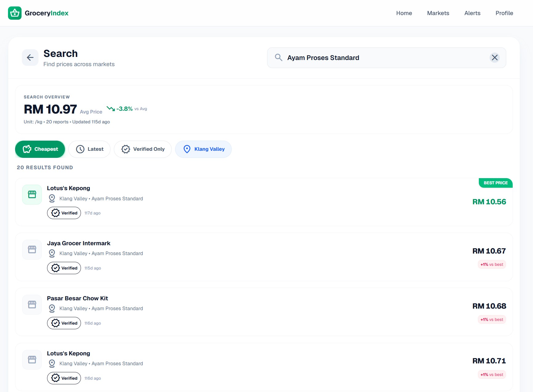The width and height of the screenshot is (533, 392).
Task: Click the Verified badge on Jaya Grocer Intermark
Action: tap(64, 268)
